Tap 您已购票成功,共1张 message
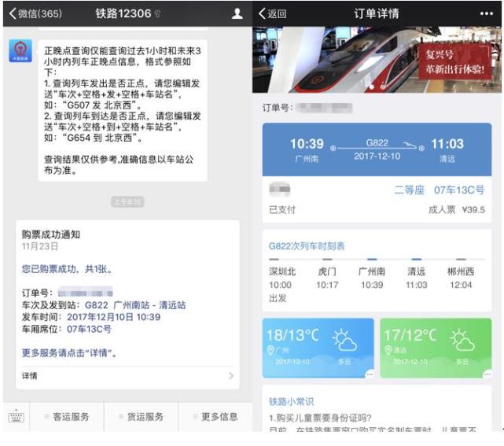504x446 pixels. 67,269
